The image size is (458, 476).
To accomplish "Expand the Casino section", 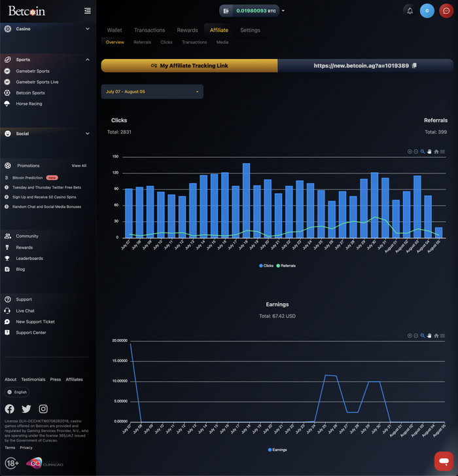I will click(48, 29).
